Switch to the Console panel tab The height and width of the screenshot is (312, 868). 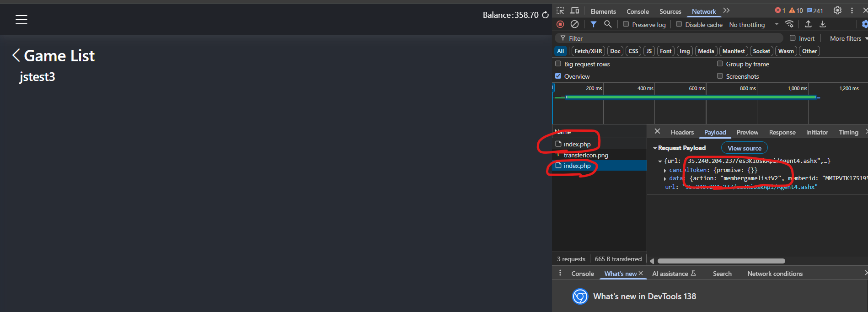pos(638,11)
